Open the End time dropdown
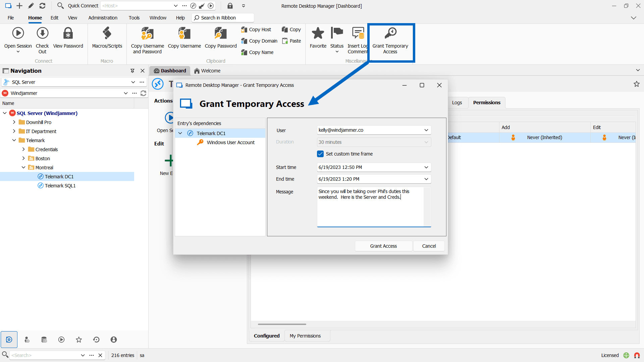644x362 pixels. point(426,179)
